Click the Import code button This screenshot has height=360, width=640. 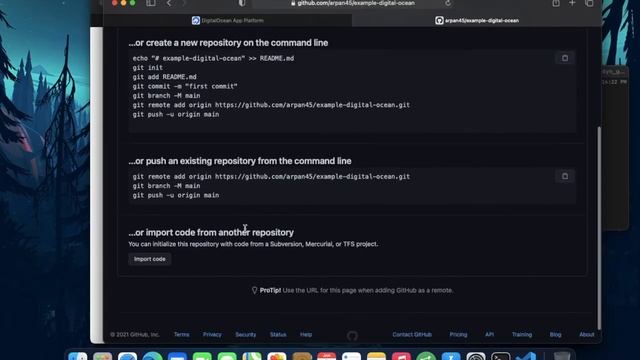(150, 259)
